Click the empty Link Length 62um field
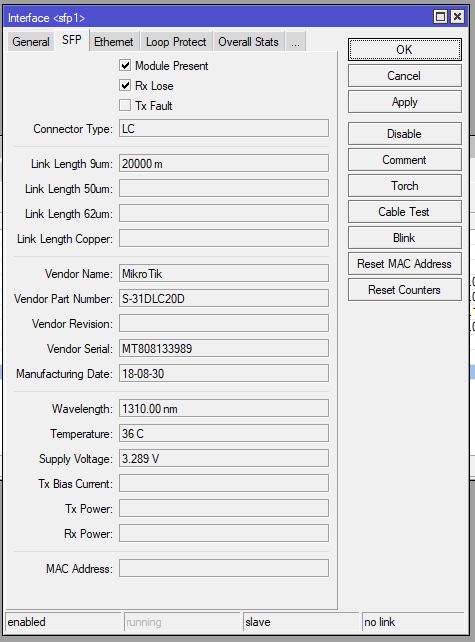This screenshot has width=475, height=642. pos(224,213)
